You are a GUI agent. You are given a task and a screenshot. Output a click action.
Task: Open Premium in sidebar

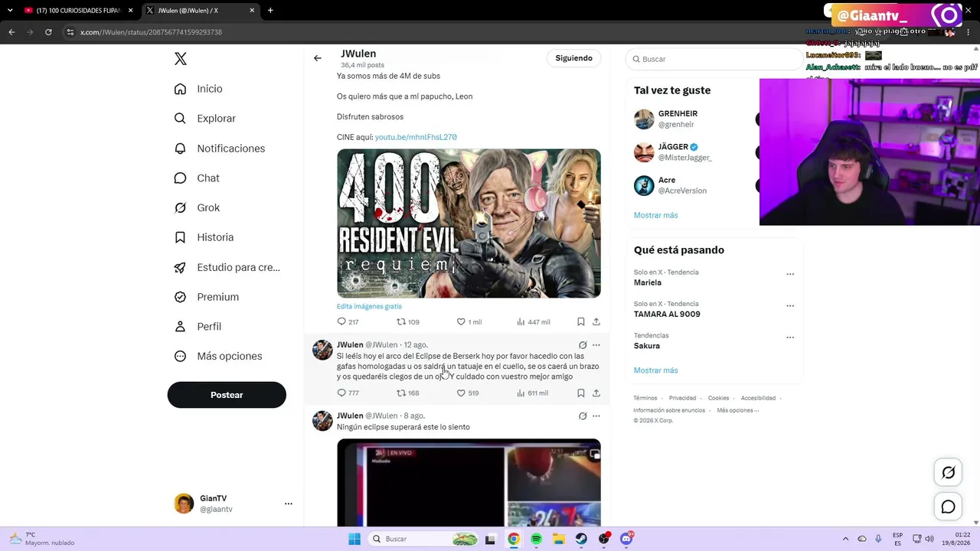pyautogui.click(x=207, y=297)
